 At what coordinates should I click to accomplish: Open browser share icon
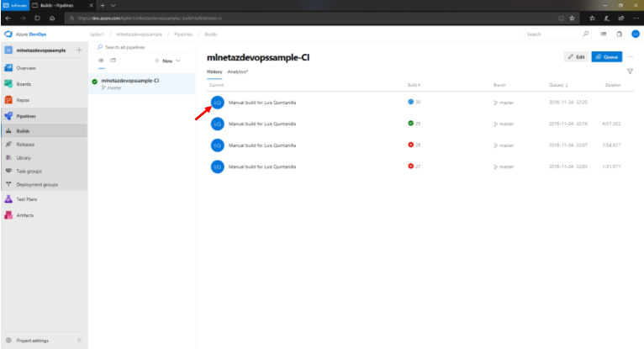pos(621,18)
